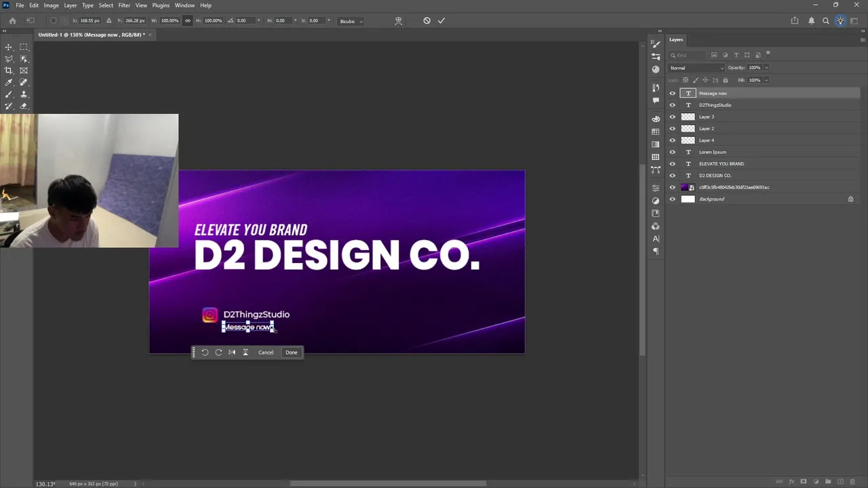868x488 pixels.
Task: Select the Eyedropper tool
Action: click(9, 83)
